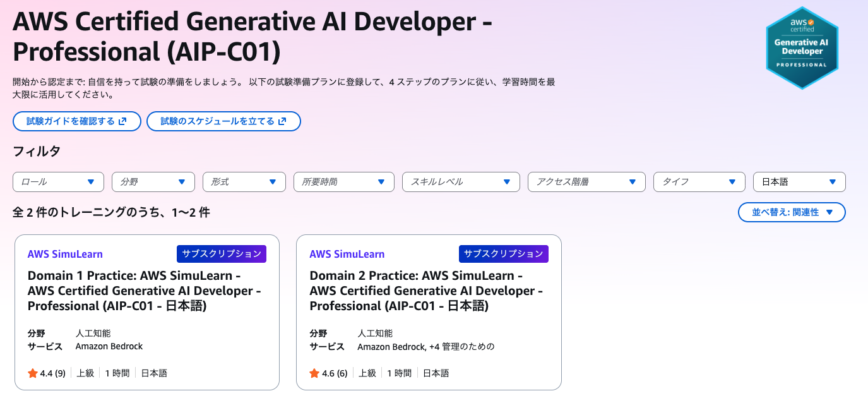
Task: Click Amazon Bedrock service on Domain 1 card
Action: tap(109, 347)
